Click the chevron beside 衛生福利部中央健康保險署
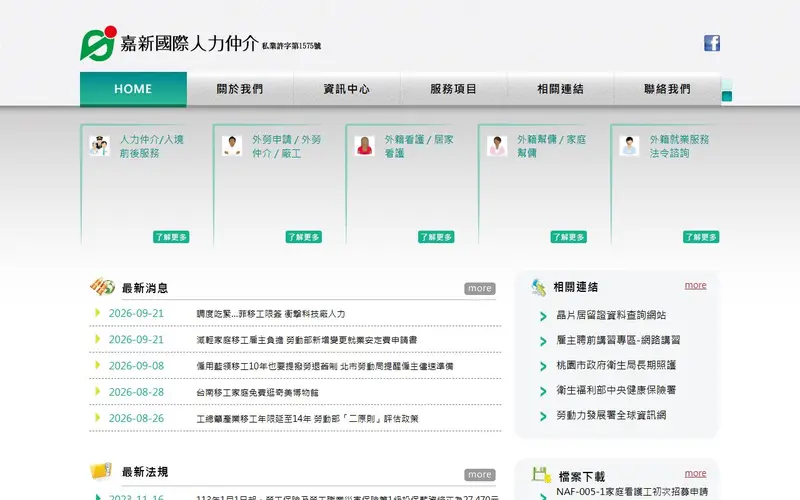The image size is (800, 500). (x=543, y=391)
